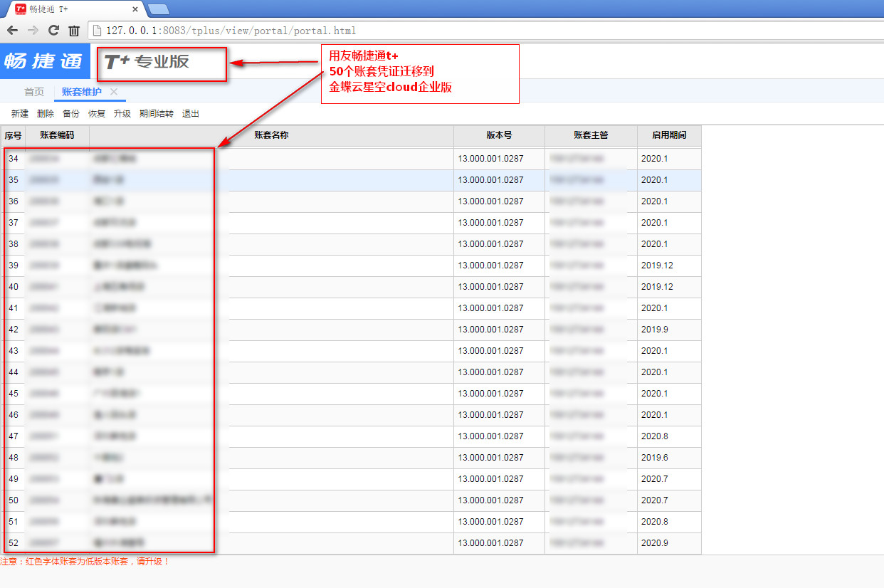Reload the page with refresh icon

pos(53,31)
